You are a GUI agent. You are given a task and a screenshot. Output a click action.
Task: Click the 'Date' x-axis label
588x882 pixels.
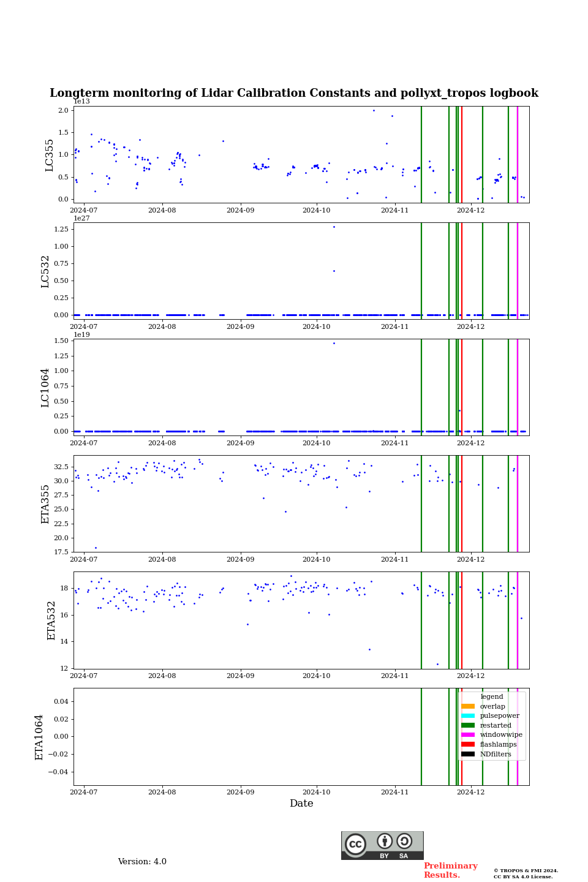coord(301,804)
